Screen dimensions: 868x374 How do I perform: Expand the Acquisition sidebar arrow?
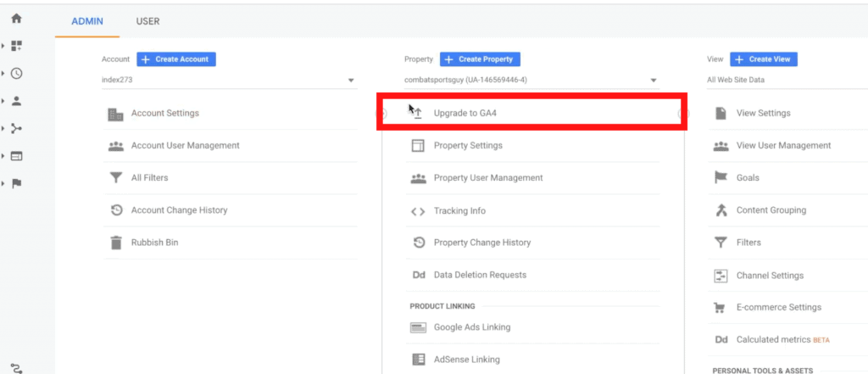coord(4,129)
